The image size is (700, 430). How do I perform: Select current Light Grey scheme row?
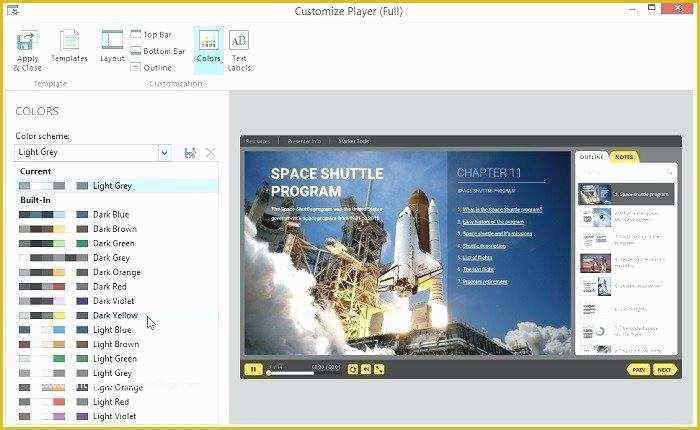pos(117,186)
